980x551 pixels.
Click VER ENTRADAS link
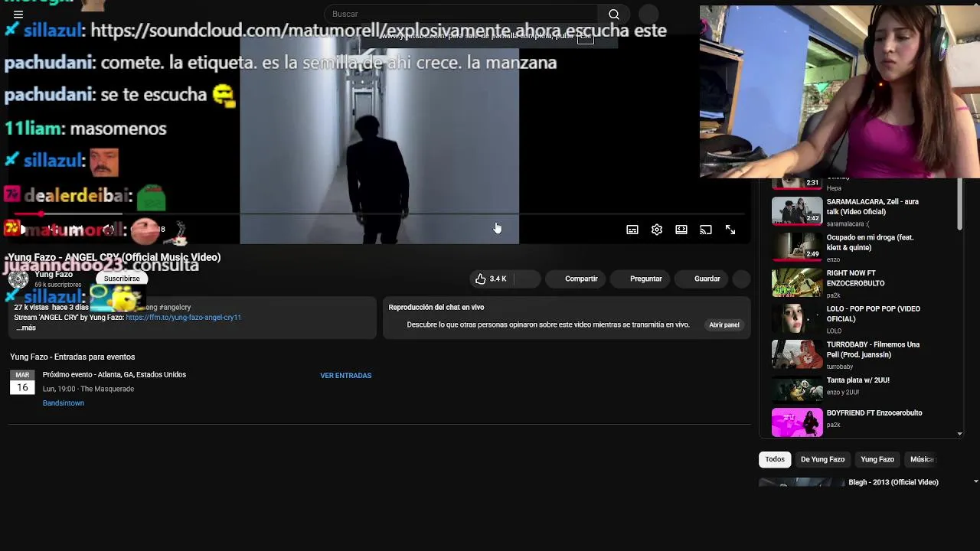pos(345,376)
